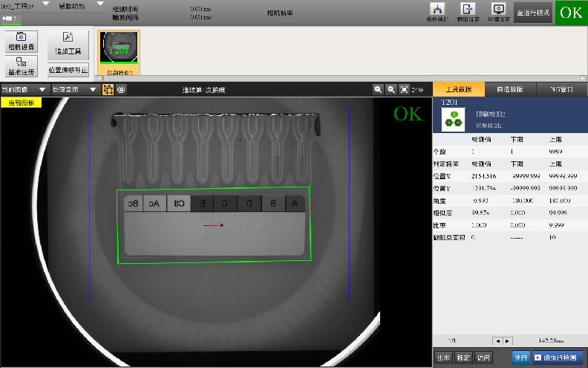Start 组执行检测 group run inspection
The image size is (588, 368).
click(x=558, y=358)
